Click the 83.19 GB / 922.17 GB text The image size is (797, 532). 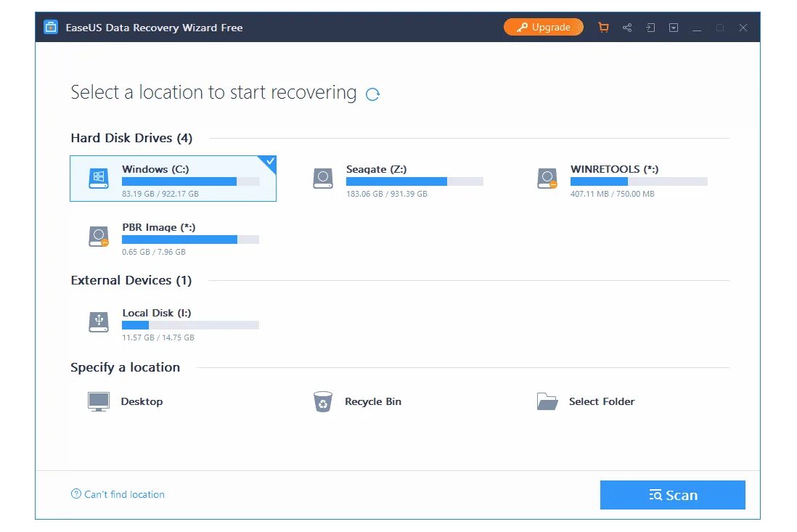pyautogui.click(x=160, y=194)
